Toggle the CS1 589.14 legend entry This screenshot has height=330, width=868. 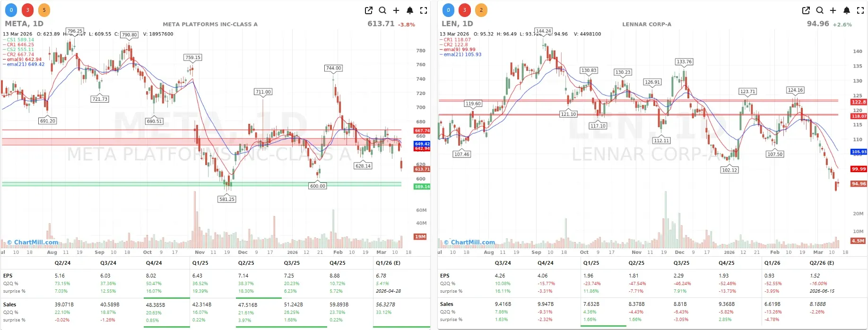point(20,40)
